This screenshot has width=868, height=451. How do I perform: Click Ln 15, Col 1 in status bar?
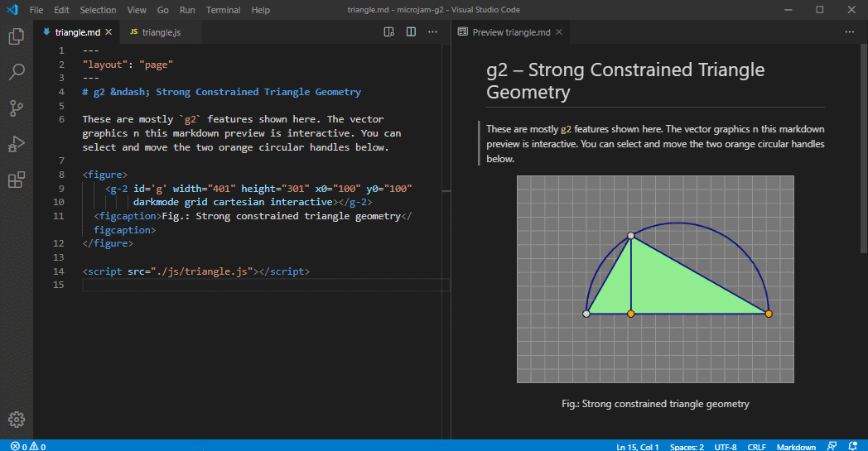(637, 447)
